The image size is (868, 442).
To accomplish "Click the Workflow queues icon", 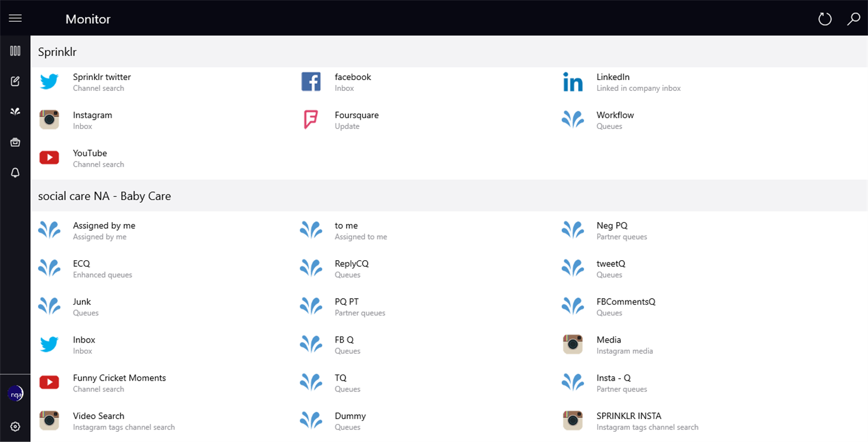I will pyautogui.click(x=573, y=119).
